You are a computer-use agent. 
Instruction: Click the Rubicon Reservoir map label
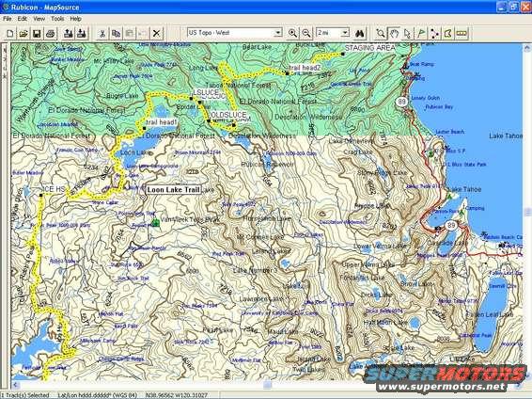pos(268,165)
